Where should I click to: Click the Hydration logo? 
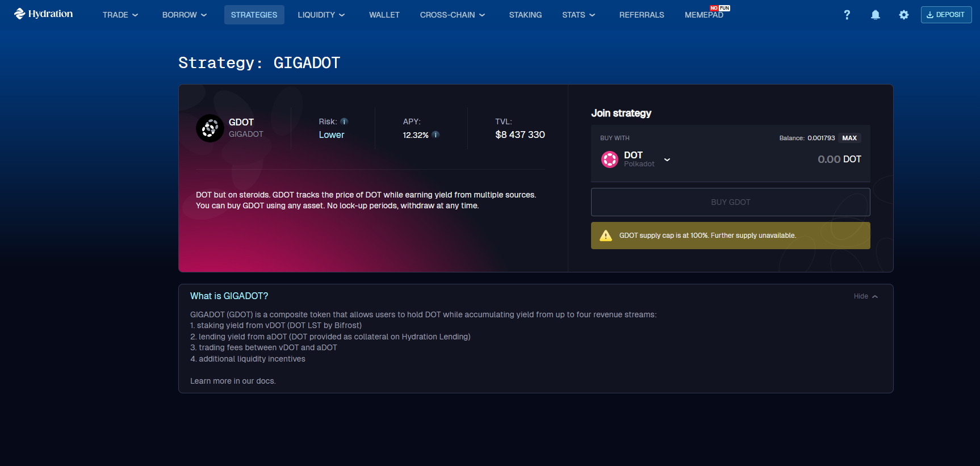pyautogui.click(x=44, y=14)
